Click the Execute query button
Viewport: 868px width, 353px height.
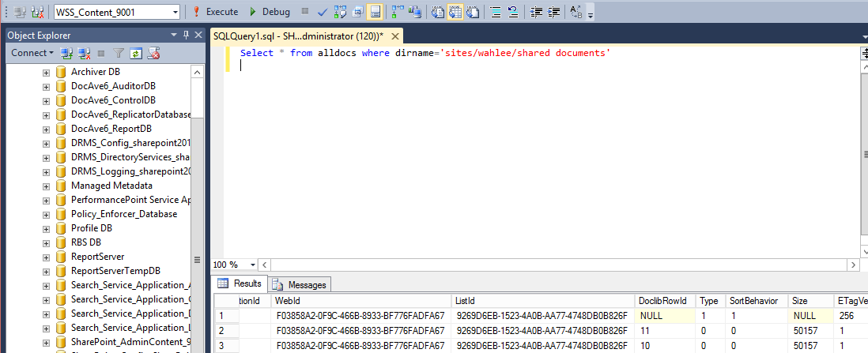tap(215, 12)
